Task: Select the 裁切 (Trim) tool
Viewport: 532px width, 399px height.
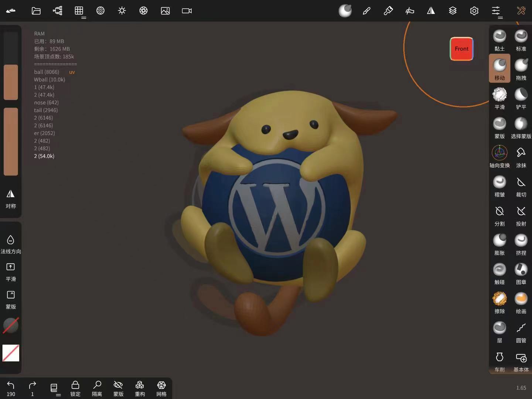Action: 521,186
